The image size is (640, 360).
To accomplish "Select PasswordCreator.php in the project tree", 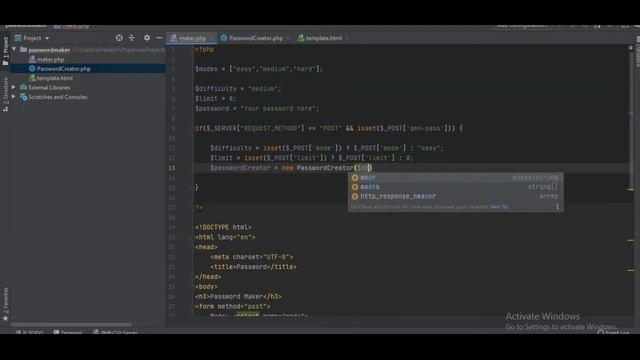I will coord(63,69).
